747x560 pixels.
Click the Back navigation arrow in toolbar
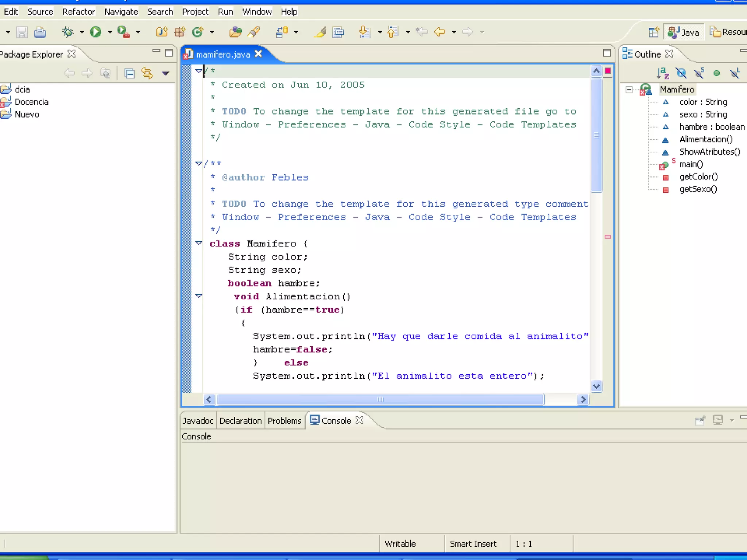point(440,32)
